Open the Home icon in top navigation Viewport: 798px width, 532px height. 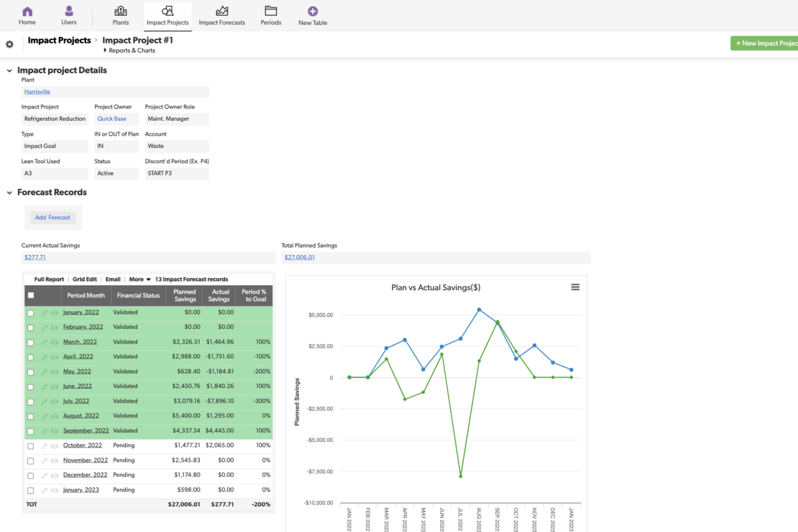pyautogui.click(x=27, y=11)
